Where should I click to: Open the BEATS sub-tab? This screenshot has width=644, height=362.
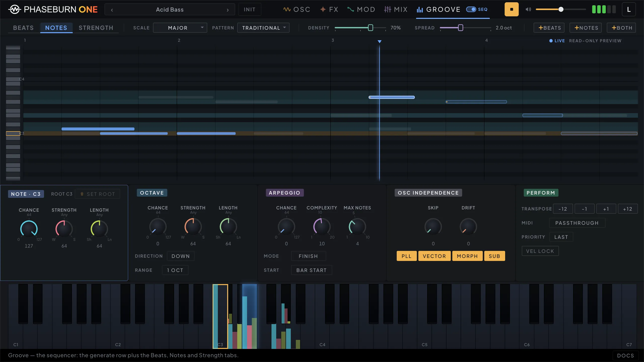(x=23, y=28)
